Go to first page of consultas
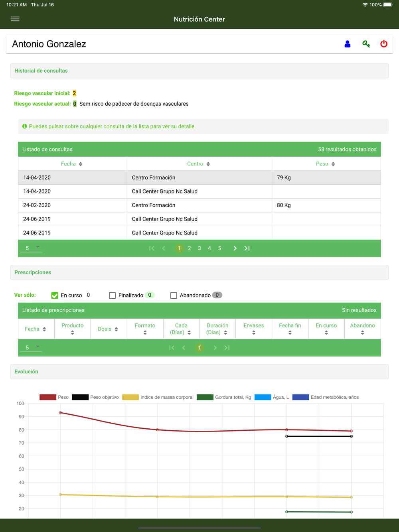 152,248
